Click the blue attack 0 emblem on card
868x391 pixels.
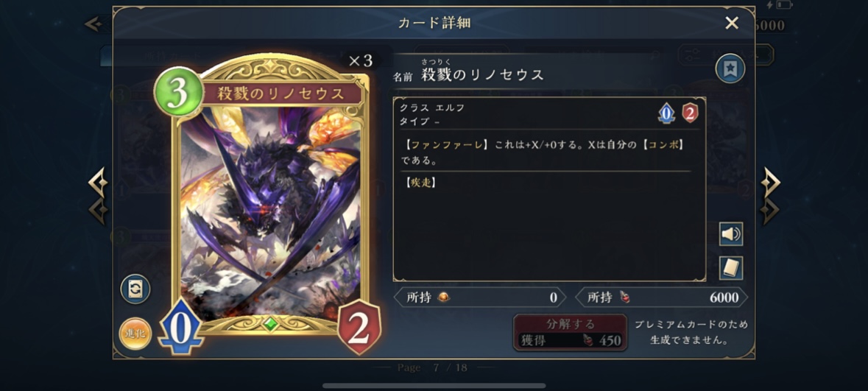pos(180,327)
